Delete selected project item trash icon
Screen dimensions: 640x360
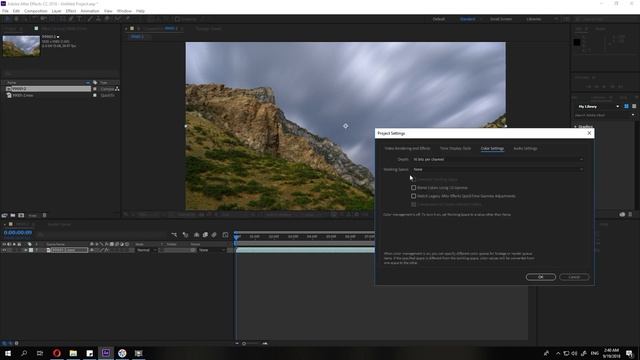coord(44,215)
